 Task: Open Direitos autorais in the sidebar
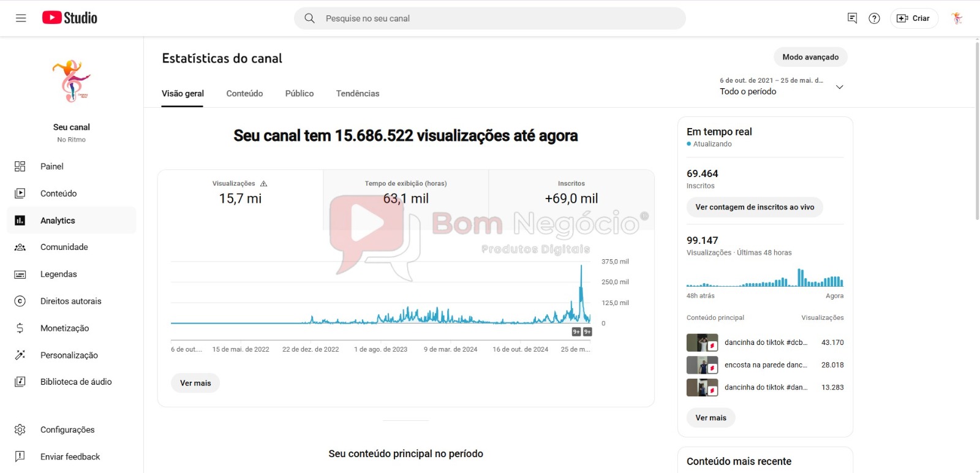(72, 301)
